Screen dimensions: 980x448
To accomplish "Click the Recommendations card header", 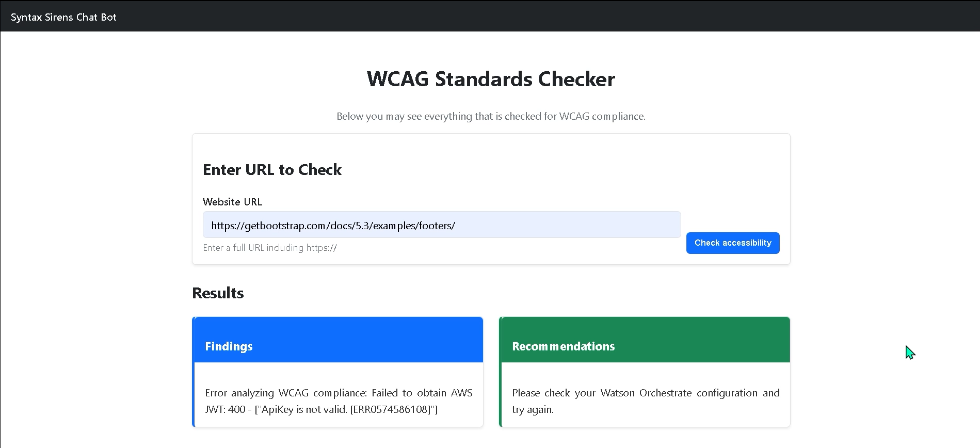I will pyautogui.click(x=563, y=346).
